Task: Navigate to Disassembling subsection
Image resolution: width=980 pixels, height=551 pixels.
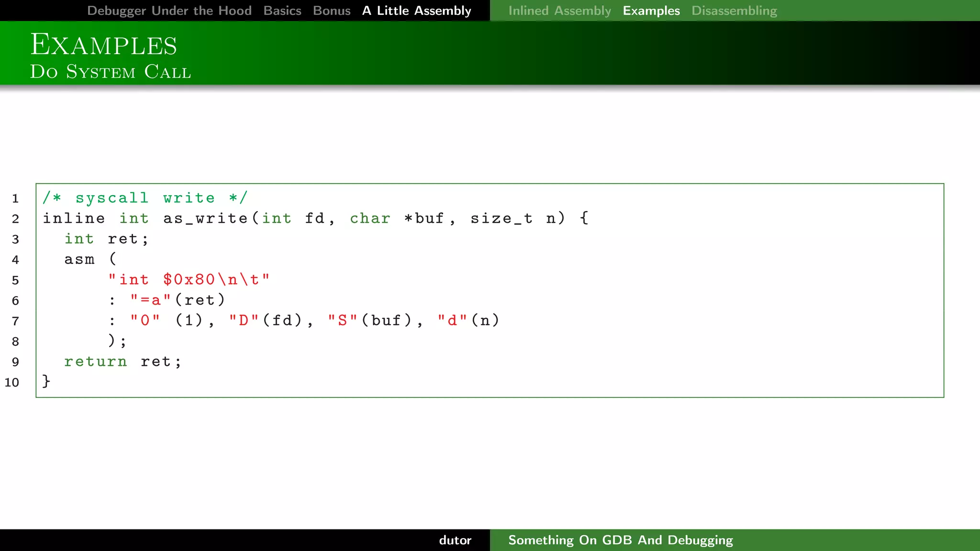Action: coord(735,11)
